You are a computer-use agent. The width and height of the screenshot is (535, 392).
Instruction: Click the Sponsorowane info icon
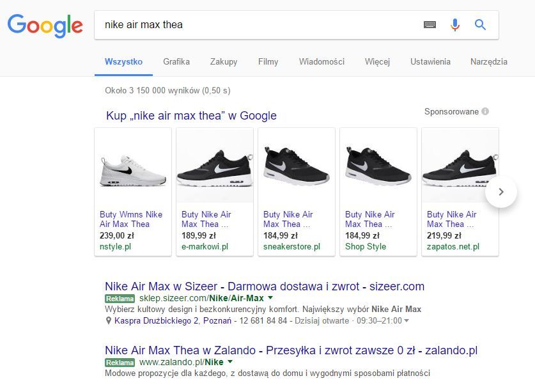[x=485, y=111]
